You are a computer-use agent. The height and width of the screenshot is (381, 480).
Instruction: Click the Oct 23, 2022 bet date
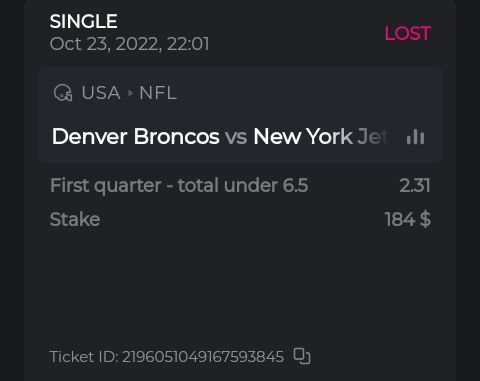pos(104,44)
